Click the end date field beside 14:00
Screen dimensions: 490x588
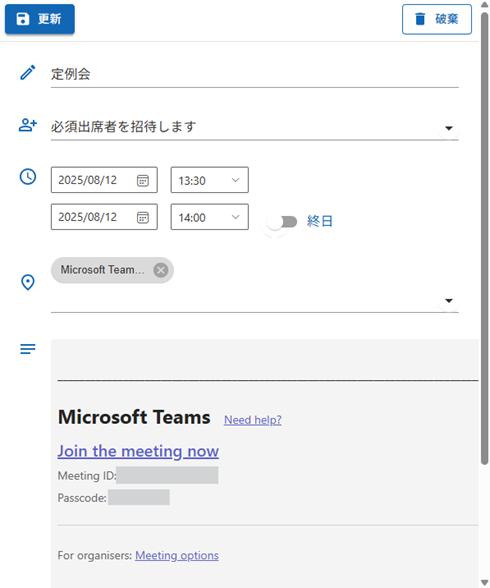point(104,217)
